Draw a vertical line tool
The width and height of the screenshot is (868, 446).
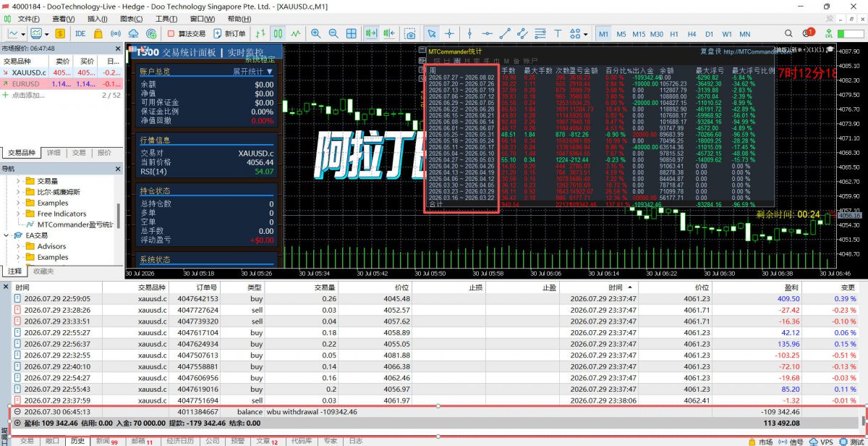(x=470, y=33)
